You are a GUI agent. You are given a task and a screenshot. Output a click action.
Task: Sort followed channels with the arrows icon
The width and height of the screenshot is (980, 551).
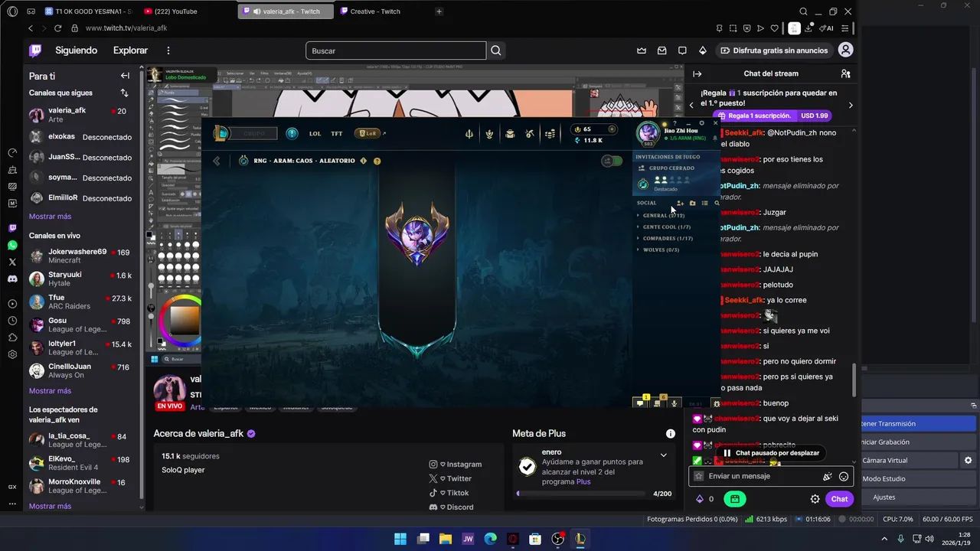click(x=124, y=93)
